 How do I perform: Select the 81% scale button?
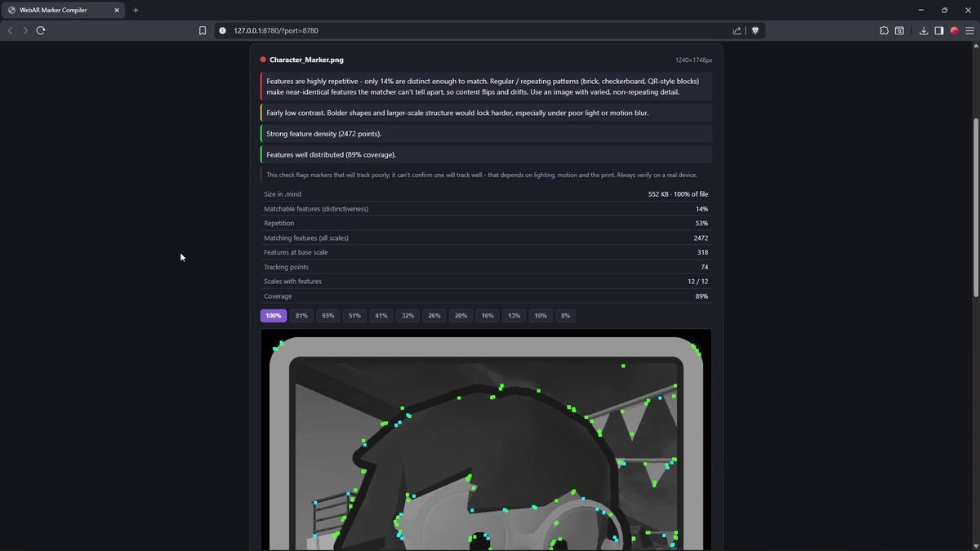coord(301,315)
